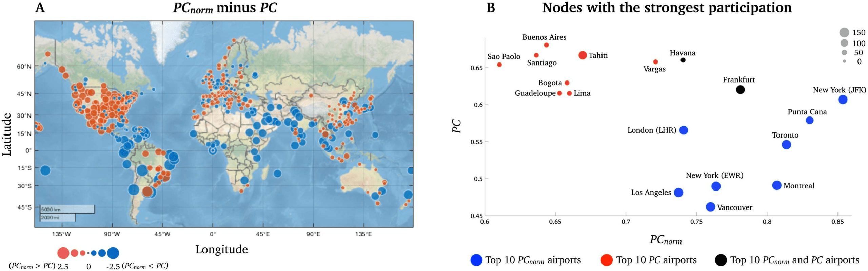Click the Buenos Aires data point
Screen dimensions: 868x271
pyautogui.click(x=546, y=45)
